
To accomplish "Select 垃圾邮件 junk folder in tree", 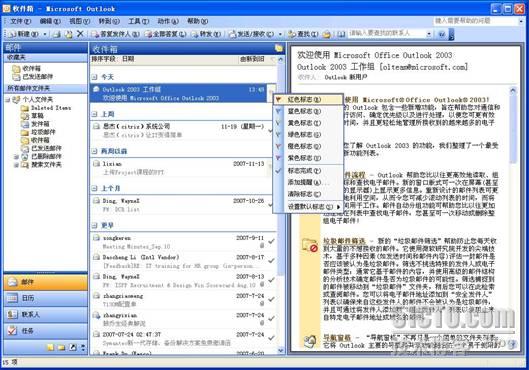I will (x=38, y=132).
